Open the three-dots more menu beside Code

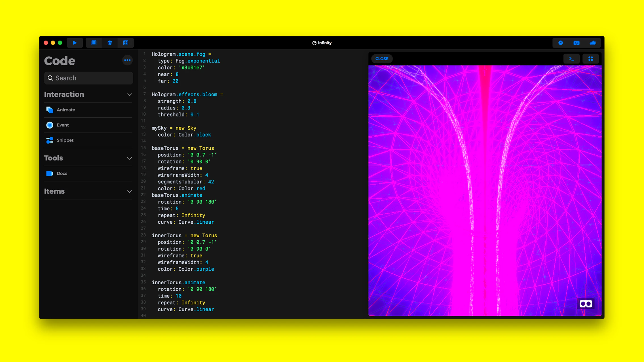tap(127, 60)
